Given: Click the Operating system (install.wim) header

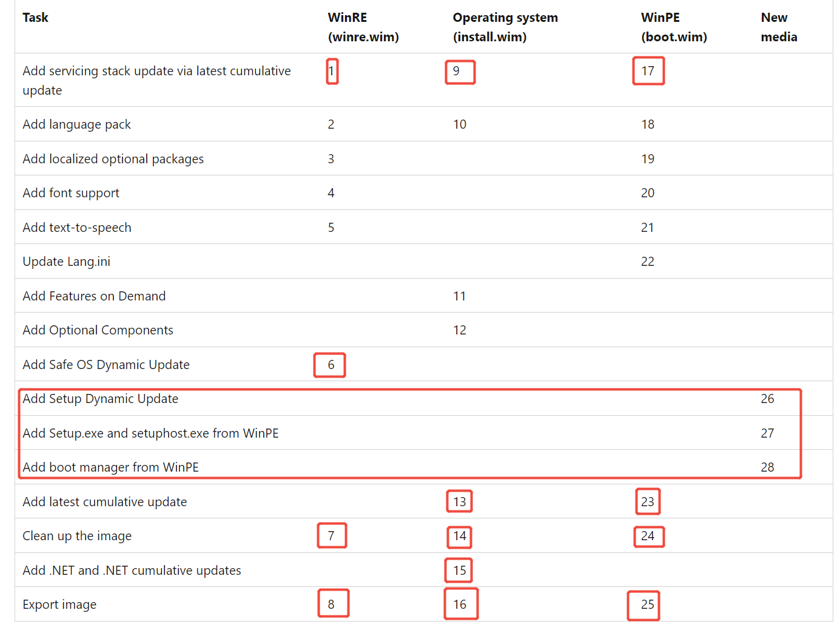Looking at the screenshot, I should pyautogui.click(x=505, y=27).
